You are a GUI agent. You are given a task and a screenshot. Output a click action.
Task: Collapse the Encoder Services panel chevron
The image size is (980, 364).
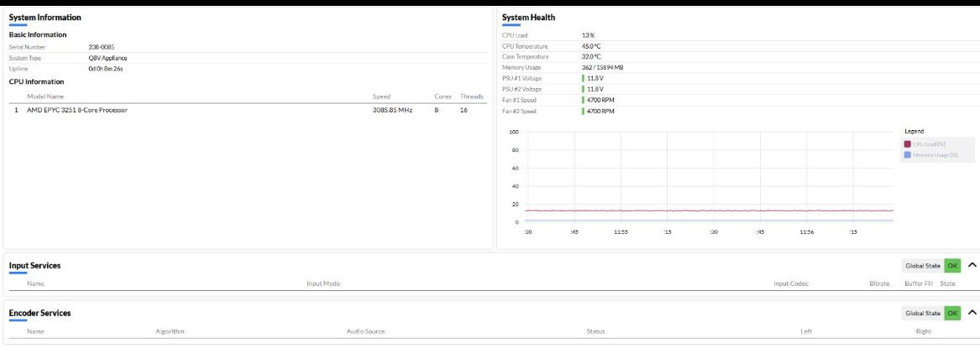pos(972,313)
